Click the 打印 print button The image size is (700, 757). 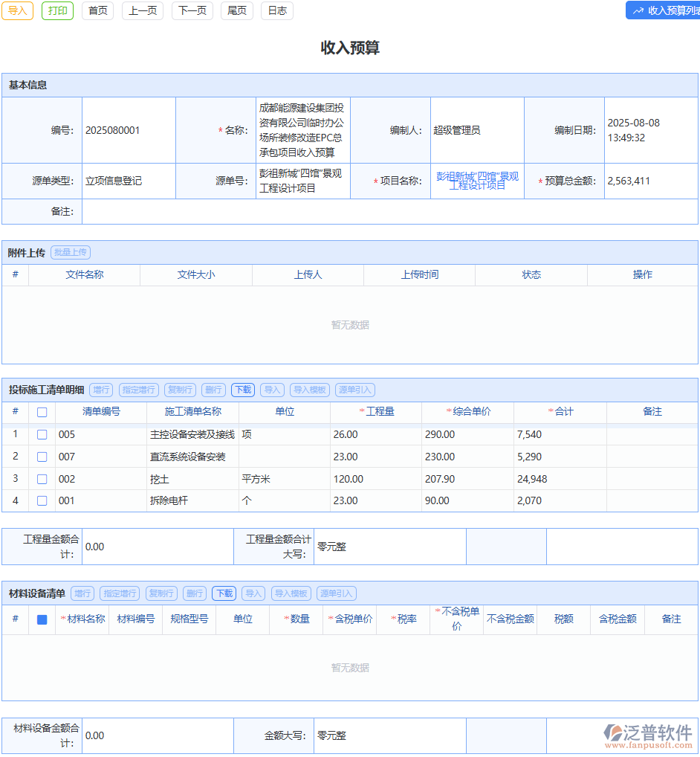coord(57,10)
